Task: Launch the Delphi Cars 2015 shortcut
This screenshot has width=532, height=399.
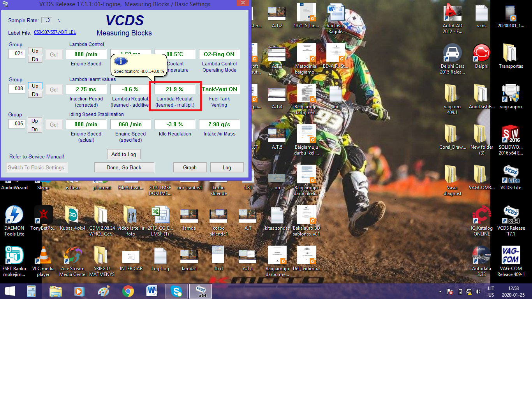Action: [x=452, y=54]
